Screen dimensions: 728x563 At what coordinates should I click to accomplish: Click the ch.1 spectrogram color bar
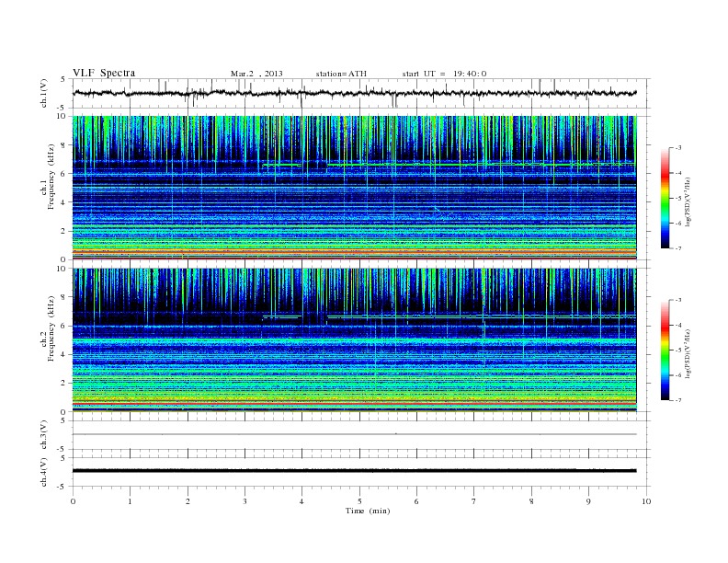coord(665,198)
